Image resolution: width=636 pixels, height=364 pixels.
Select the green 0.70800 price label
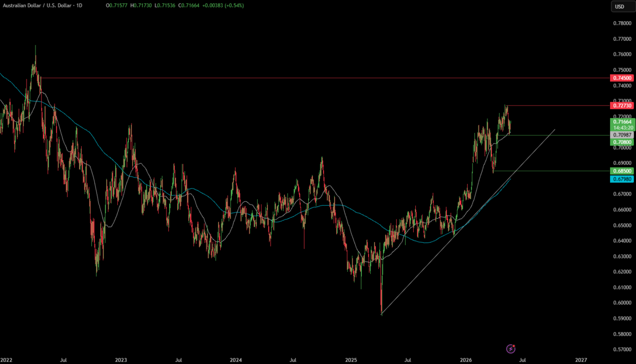[x=622, y=143]
